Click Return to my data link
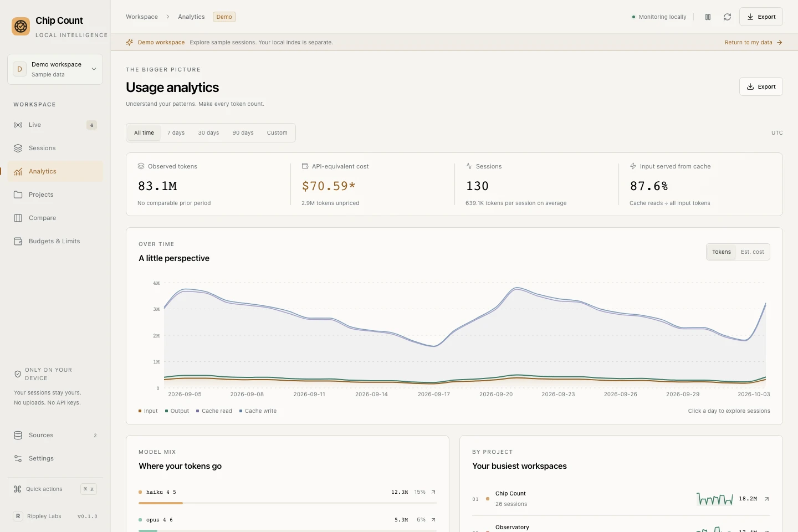This screenshot has width=798, height=532. pos(753,43)
